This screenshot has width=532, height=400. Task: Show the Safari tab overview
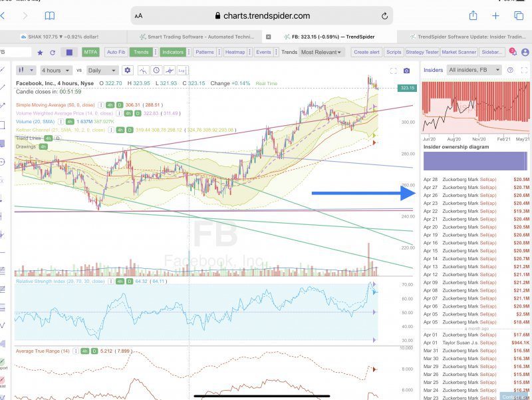click(519, 15)
